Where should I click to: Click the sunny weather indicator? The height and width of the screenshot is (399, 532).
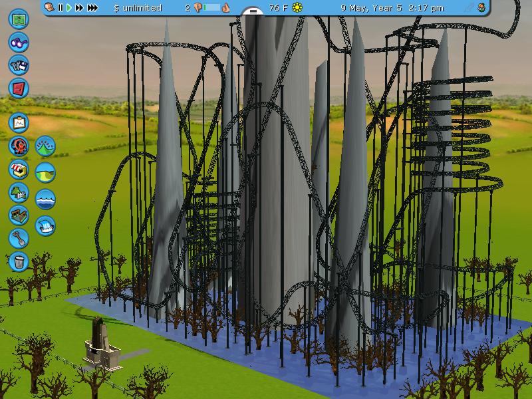click(297, 7)
